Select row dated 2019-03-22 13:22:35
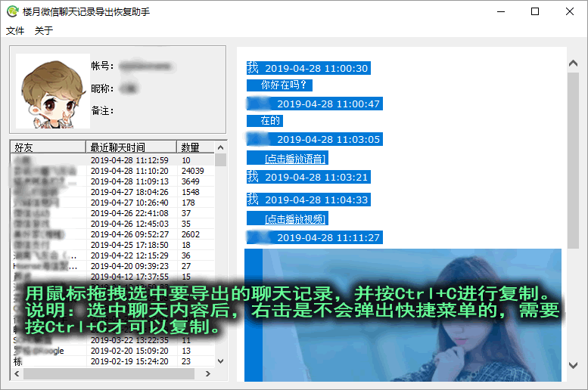 (x=113, y=340)
